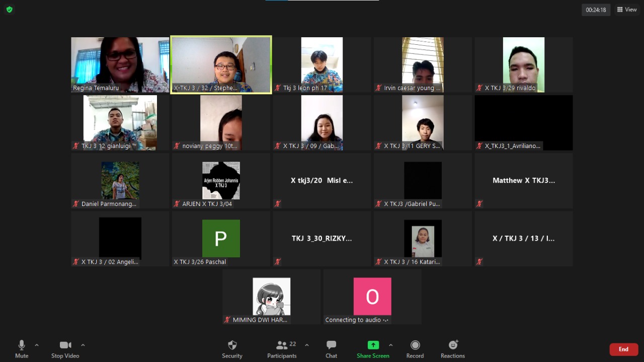Expand the arrow next to Participants
Viewport: 644px width, 362px height.
pyautogui.click(x=307, y=345)
